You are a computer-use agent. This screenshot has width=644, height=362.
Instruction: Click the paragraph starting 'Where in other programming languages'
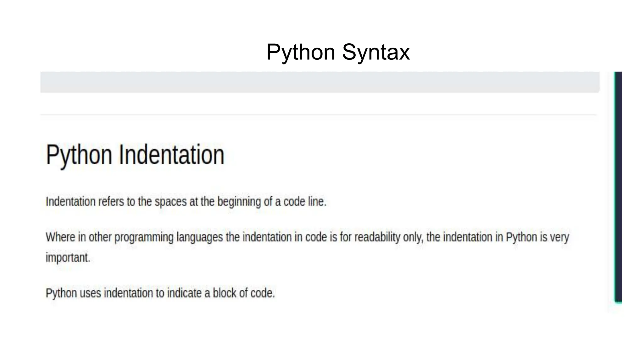coord(307,247)
